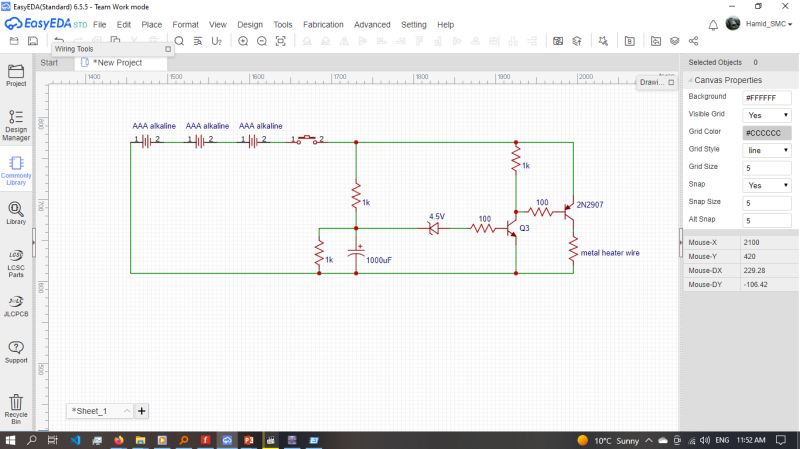Open the Edit menu
The image size is (800, 449).
[x=123, y=24]
